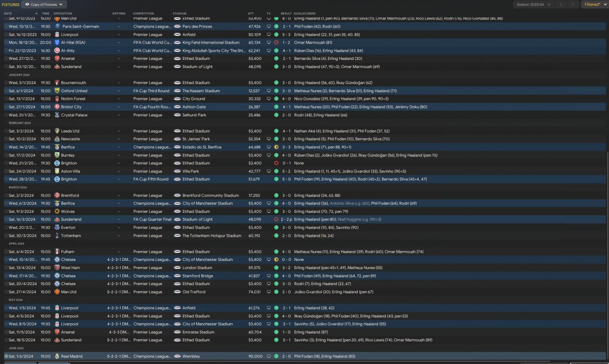Click the eye icon in the Copy of Fixtures button

pyautogui.click(x=28, y=4)
